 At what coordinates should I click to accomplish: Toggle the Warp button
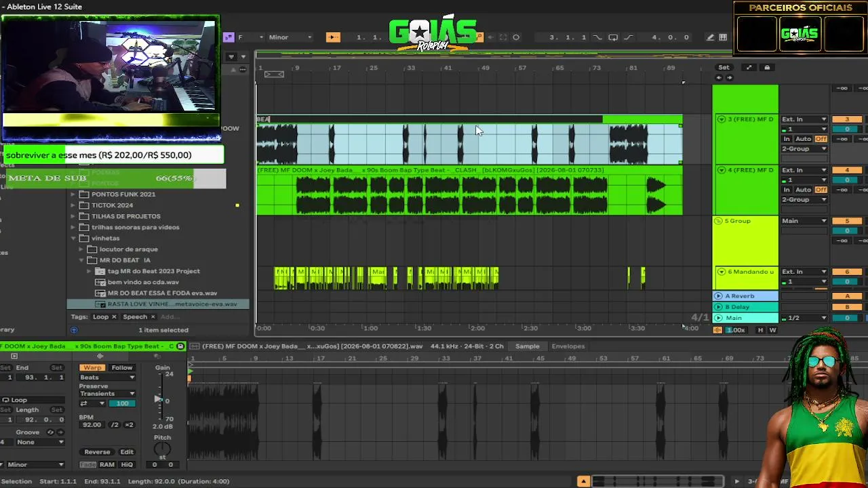pyautogui.click(x=92, y=367)
